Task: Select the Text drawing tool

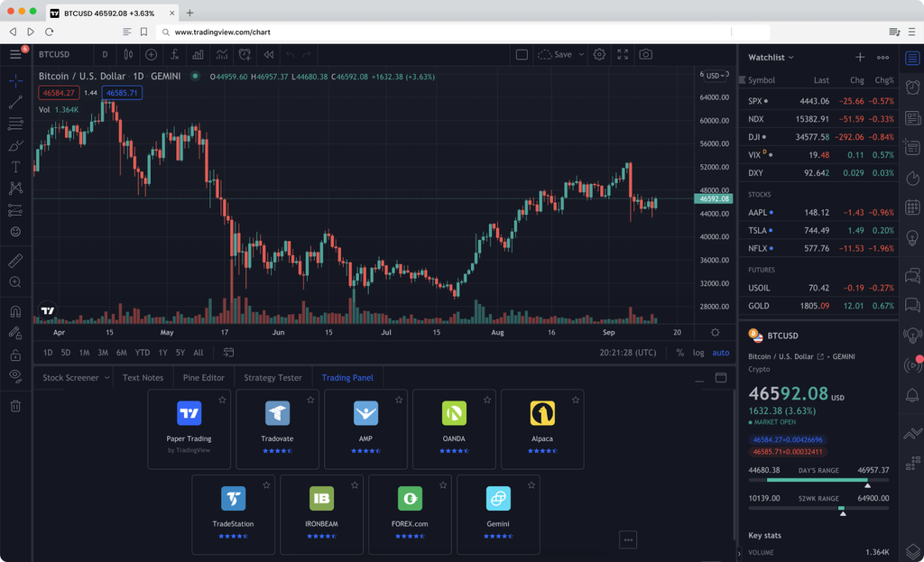Action: [x=15, y=167]
